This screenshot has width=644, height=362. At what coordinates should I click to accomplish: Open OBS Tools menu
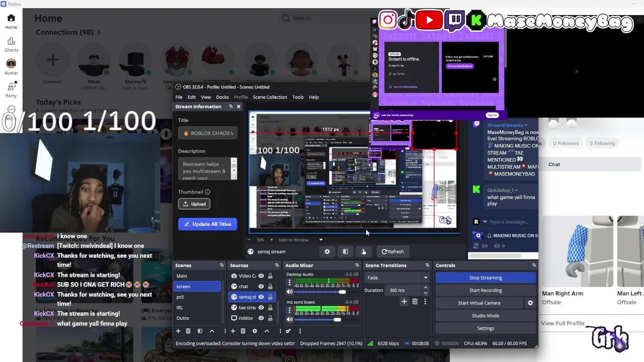tap(298, 97)
